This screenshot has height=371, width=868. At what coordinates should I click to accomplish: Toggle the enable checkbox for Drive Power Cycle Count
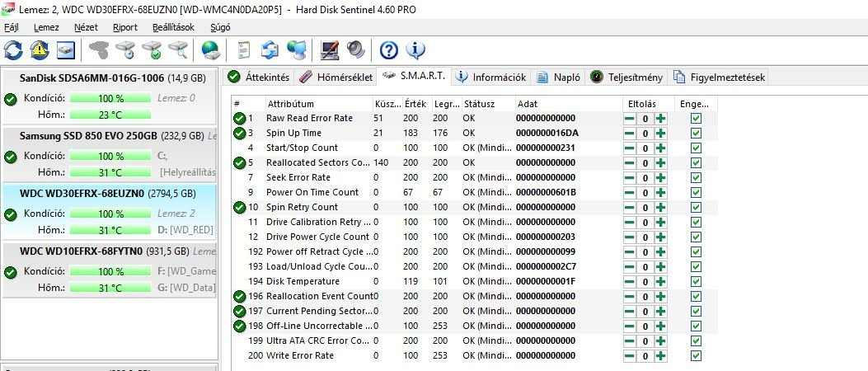(697, 237)
